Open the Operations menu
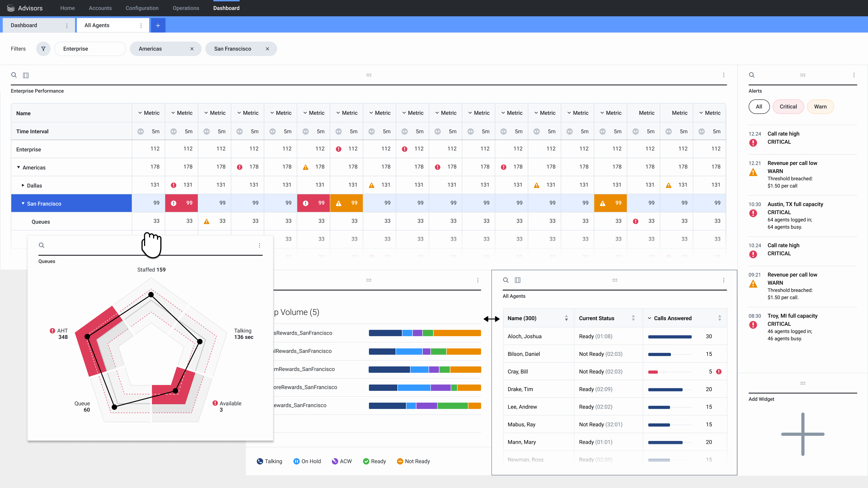This screenshot has height=488, width=868. (186, 8)
